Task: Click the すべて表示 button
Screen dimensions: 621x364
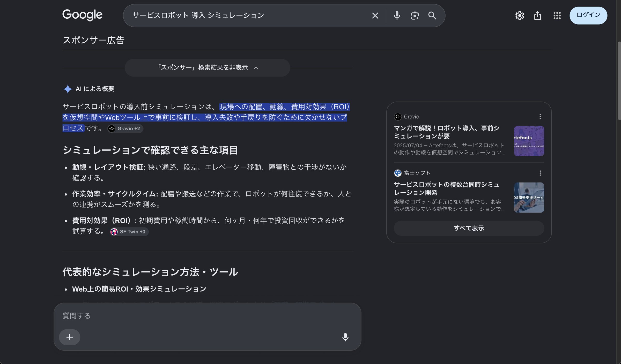Action: click(x=469, y=228)
